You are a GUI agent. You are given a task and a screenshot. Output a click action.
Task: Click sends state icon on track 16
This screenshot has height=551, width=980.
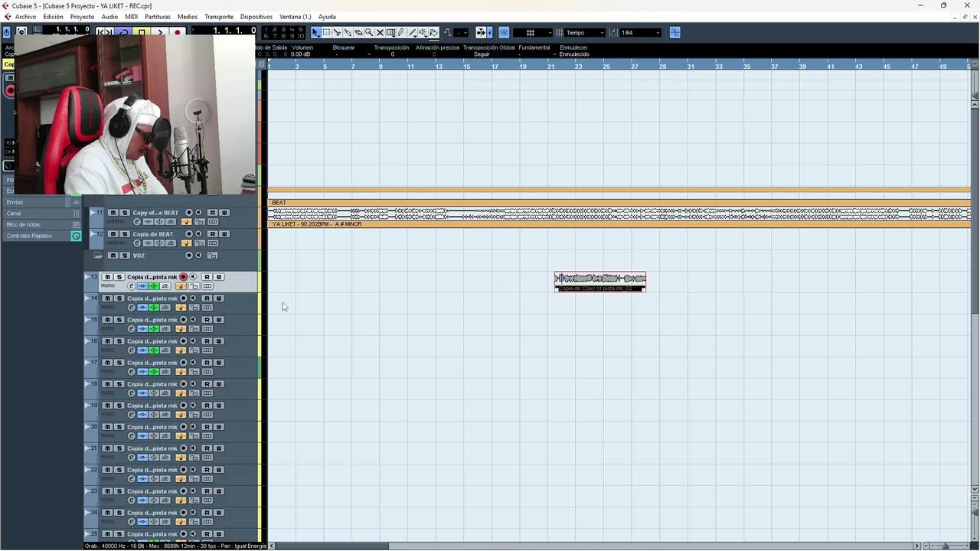click(x=165, y=350)
